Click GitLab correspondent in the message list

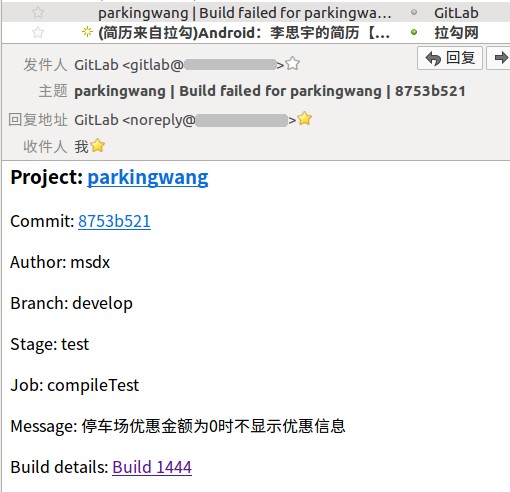click(456, 13)
